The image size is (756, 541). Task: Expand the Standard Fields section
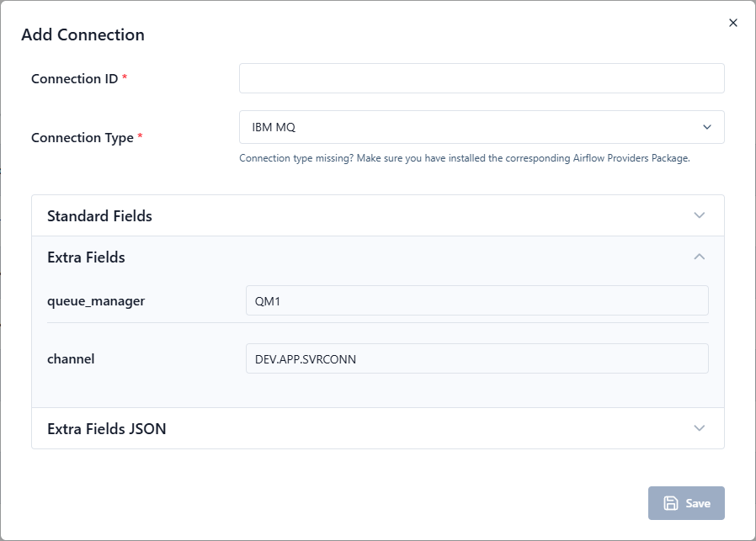[378, 216]
